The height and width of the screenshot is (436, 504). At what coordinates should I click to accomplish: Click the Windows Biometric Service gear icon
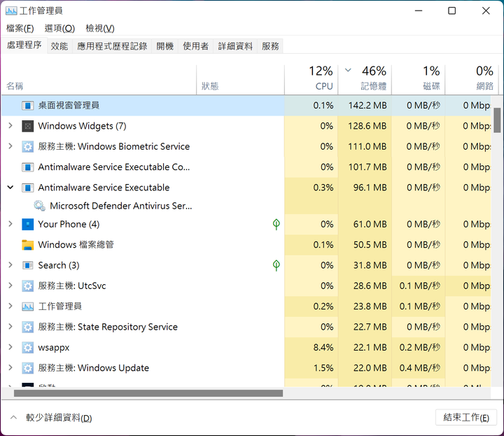pos(27,146)
